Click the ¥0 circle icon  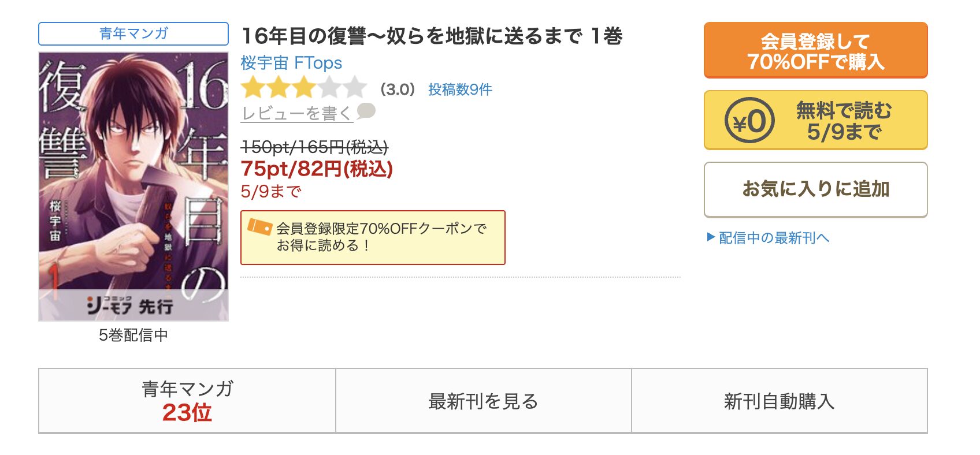point(749,120)
